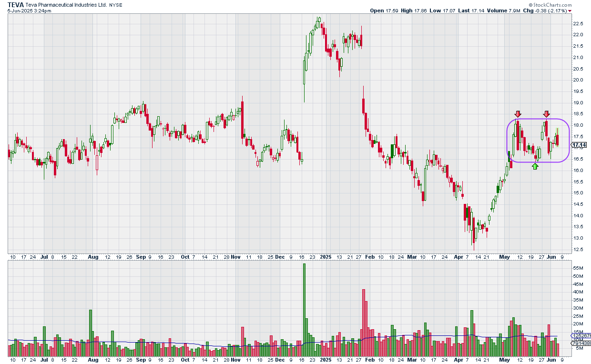Click the 14.0 price axis label

point(578,216)
